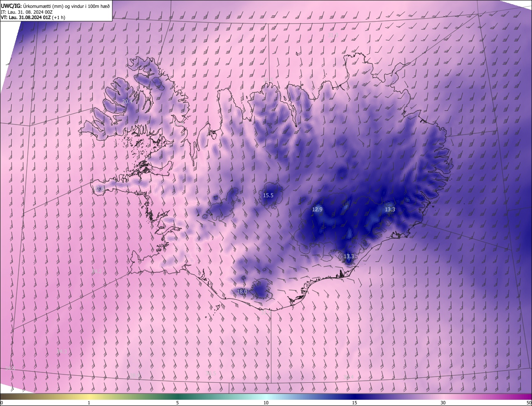532x406 pixels.
Task: Click the 10 label on the color scale
Action: click(266, 403)
